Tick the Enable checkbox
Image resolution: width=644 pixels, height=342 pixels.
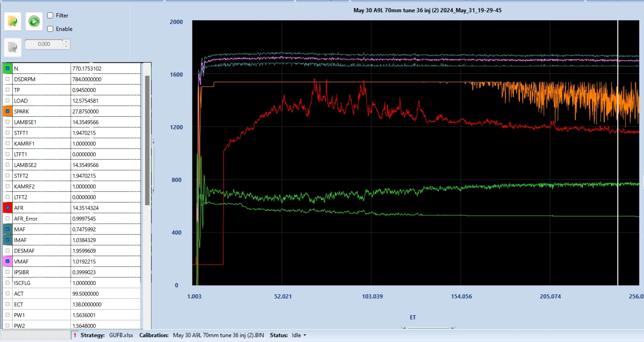[50, 29]
